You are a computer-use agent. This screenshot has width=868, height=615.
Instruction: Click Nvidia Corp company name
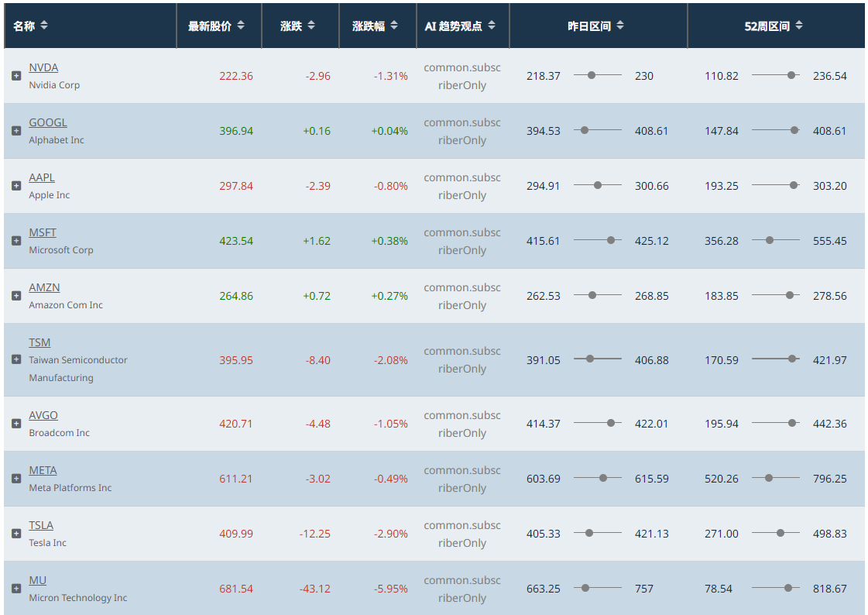pyautogui.click(x=54, y=85)
